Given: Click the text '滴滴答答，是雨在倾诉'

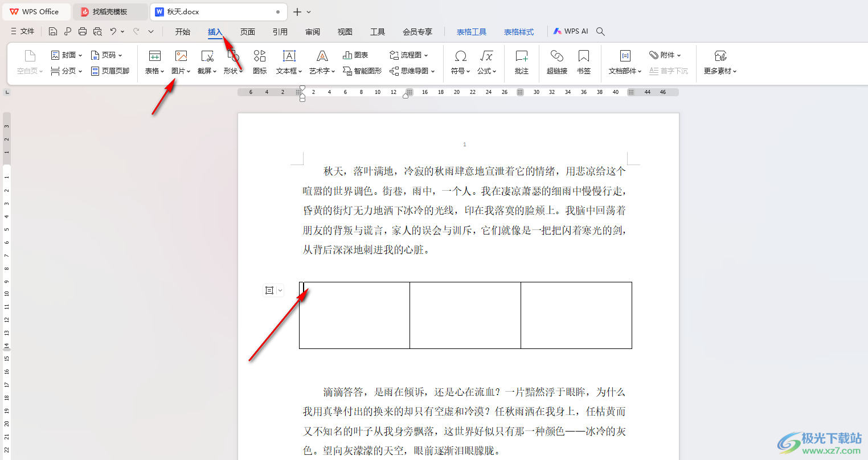Looking at the screenshot, I should click(x=373, y=392).
